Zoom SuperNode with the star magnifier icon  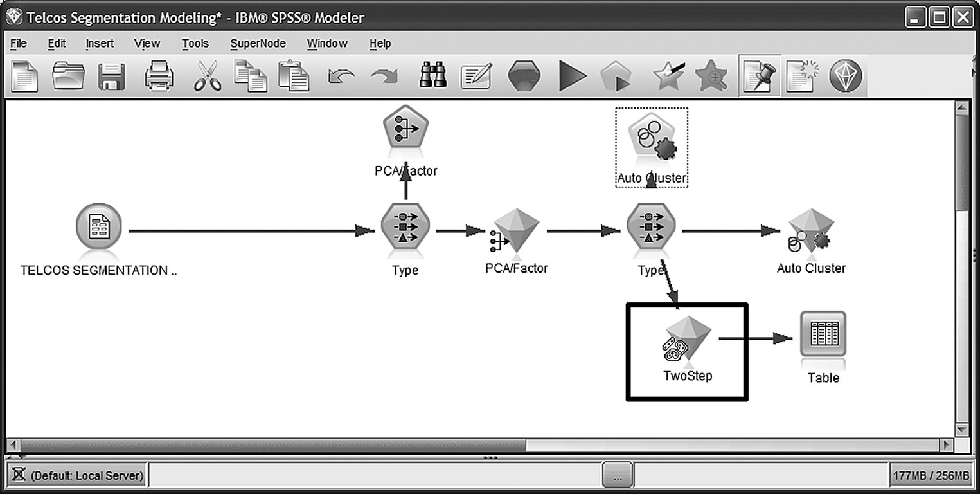point(711,76)
